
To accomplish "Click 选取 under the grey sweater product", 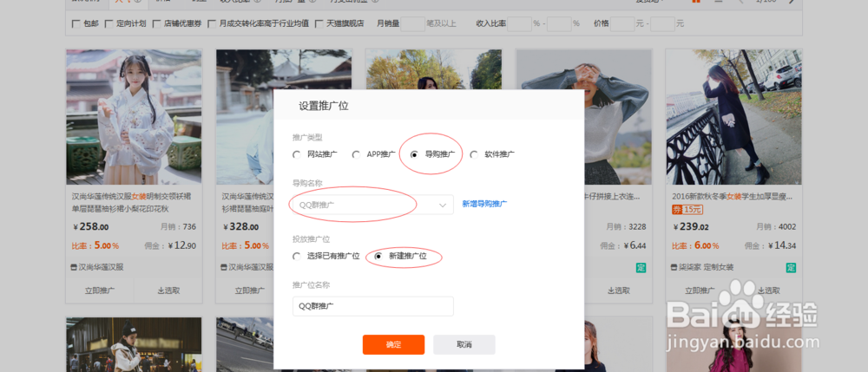I will (618, 290).
